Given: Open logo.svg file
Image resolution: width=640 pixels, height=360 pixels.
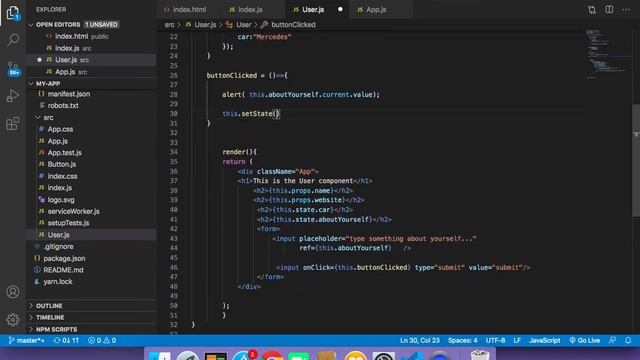Looking at the screenshot, I should tap(61, 200).
